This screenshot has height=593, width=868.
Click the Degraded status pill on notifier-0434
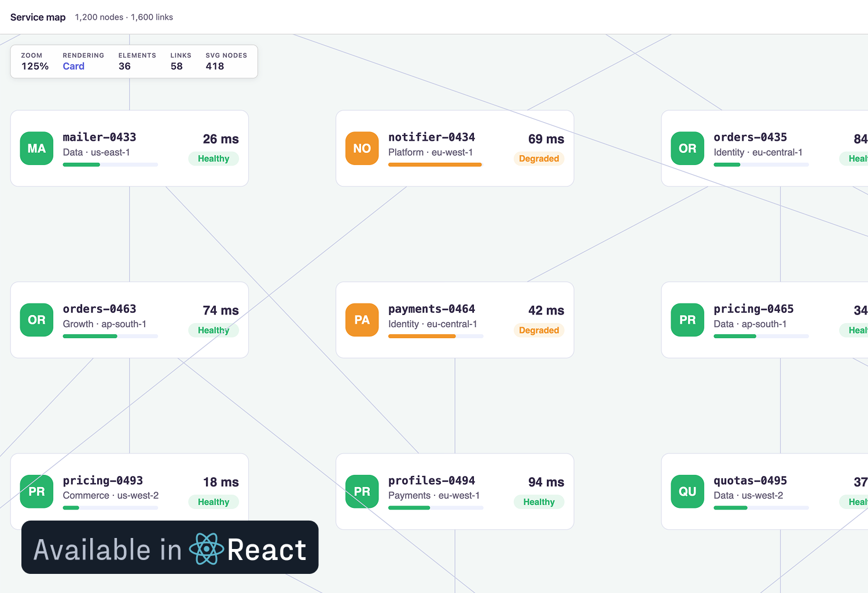point(539,159)
